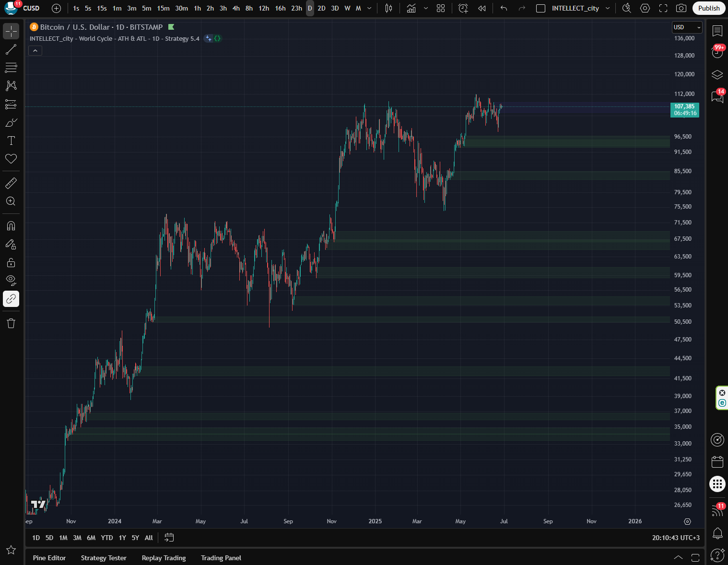Screen dimensions: 728x565
Task: Activate the ruler measure tool
Action: (x=11, y=183)
